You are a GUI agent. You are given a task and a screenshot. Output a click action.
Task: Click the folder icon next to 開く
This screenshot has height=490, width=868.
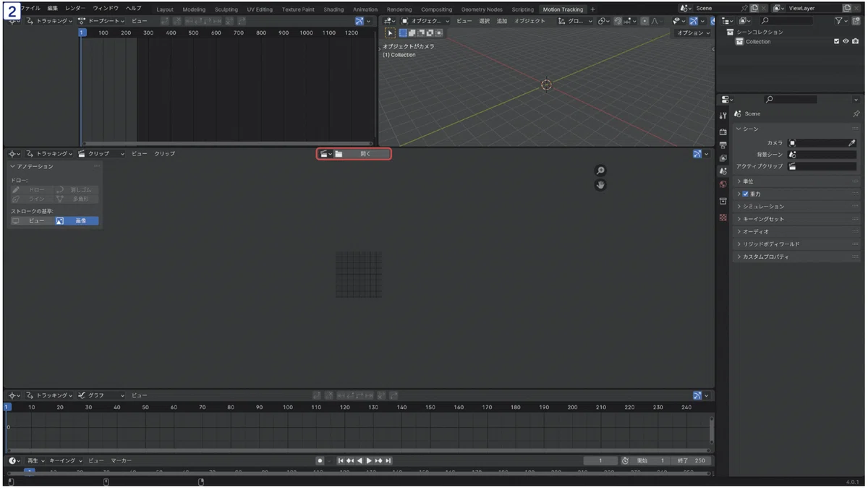point(339,154)
